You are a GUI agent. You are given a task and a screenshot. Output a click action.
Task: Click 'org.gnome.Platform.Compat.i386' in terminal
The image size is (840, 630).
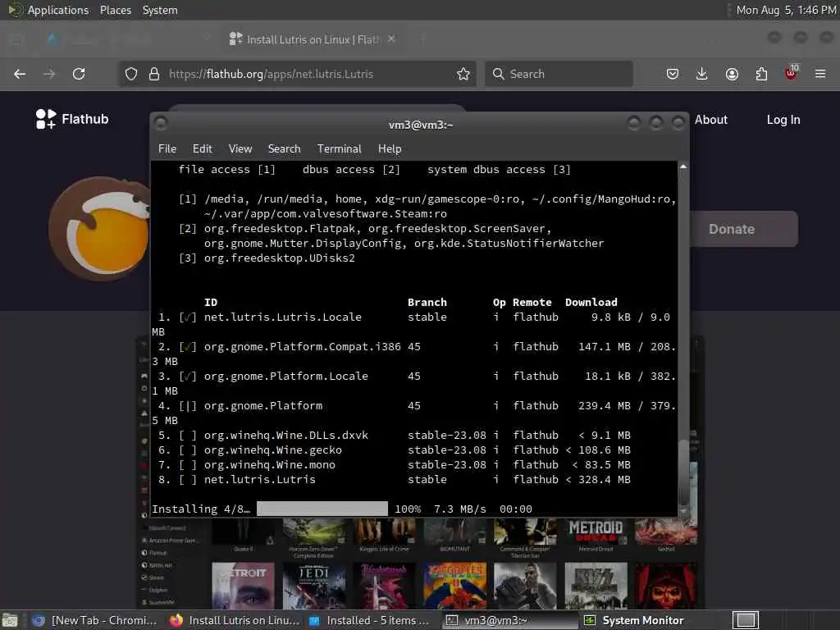click(x=302, y=347)
